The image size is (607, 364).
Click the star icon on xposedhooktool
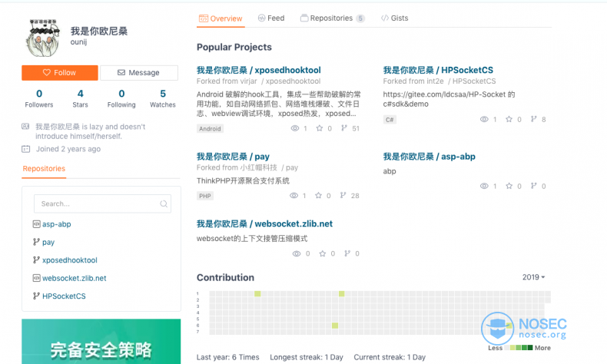pyautogui.click(x=320, y=128)
